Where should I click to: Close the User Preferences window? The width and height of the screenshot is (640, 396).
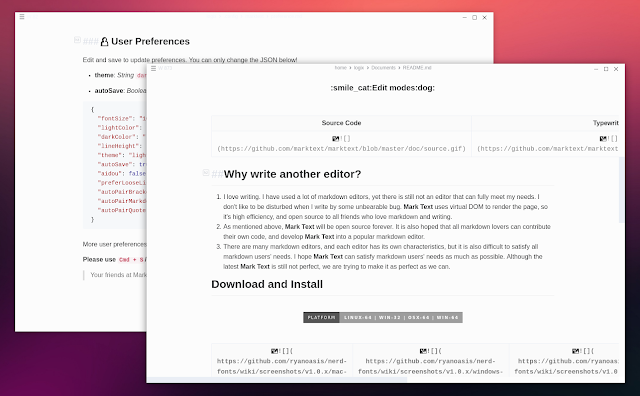click(484, 18)
